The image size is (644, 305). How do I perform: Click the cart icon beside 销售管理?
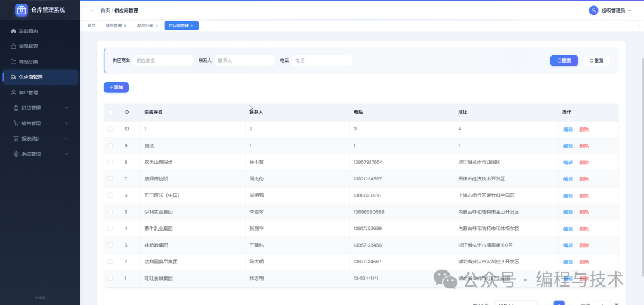(16, 123)
